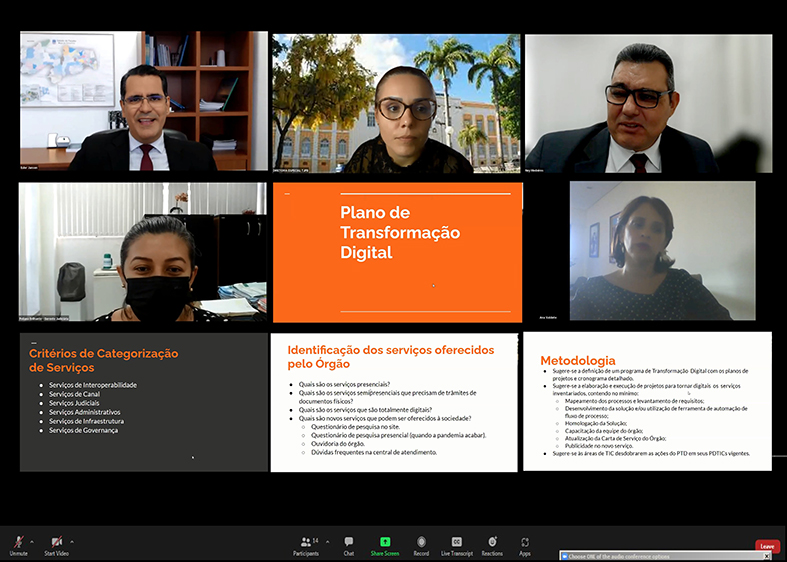Click the green Share Screen icon
787x562 pixels.
pos(385,541)
